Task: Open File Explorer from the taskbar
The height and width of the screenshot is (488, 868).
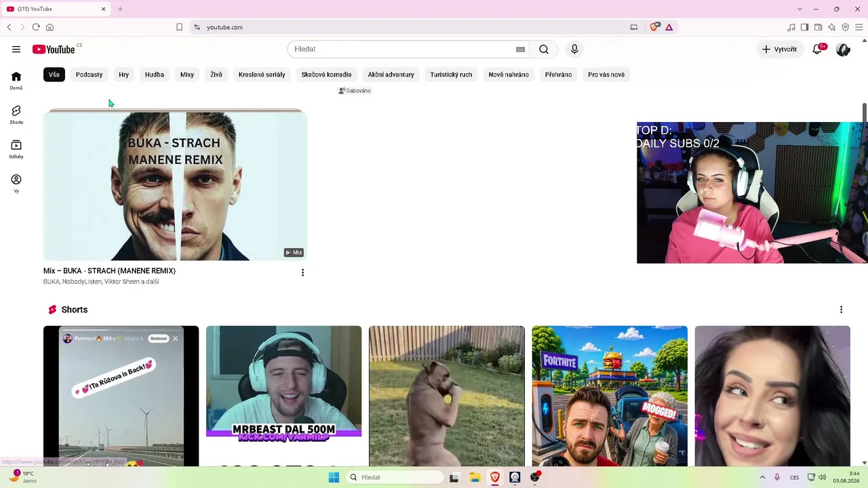Action: coord(475,477)
